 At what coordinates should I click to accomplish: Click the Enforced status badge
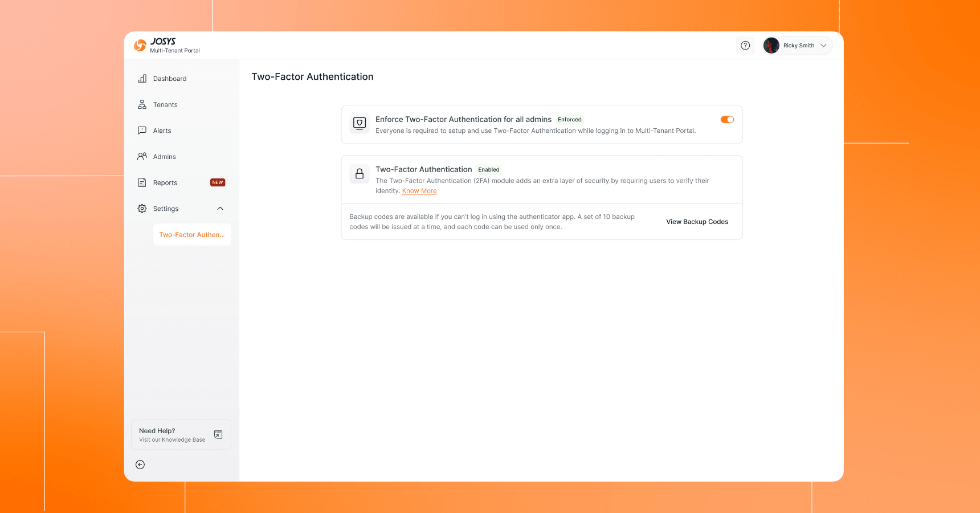(x=570, y=120)
